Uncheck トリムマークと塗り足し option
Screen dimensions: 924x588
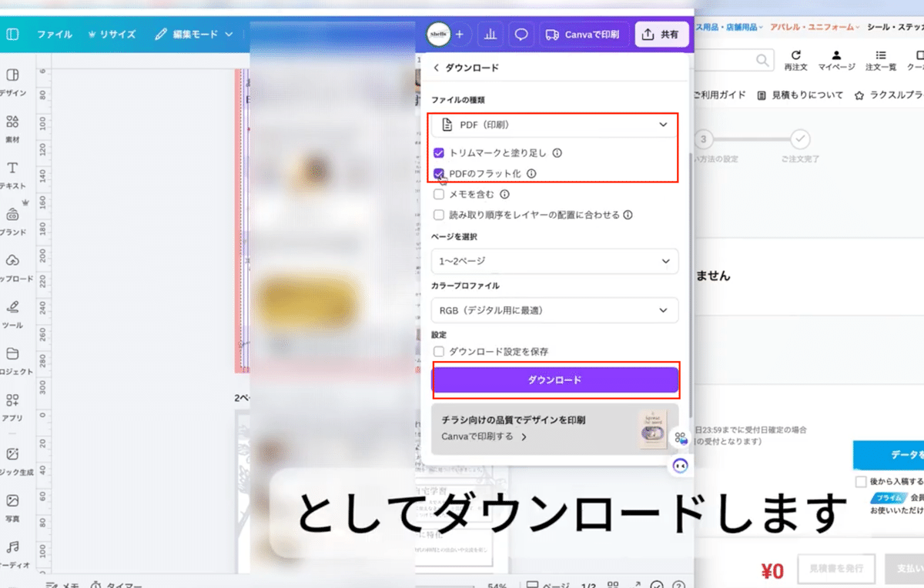click(x=439, y=153)
